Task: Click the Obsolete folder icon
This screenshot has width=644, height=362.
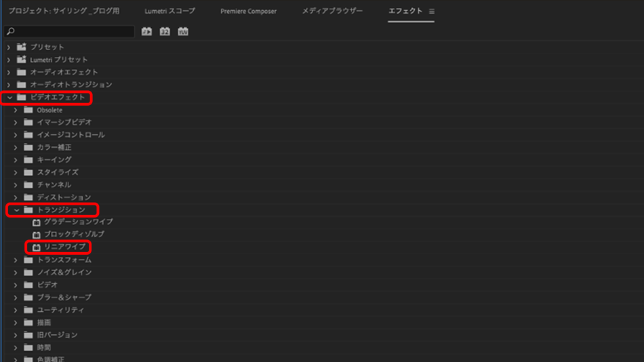Action: click(28, 110)
